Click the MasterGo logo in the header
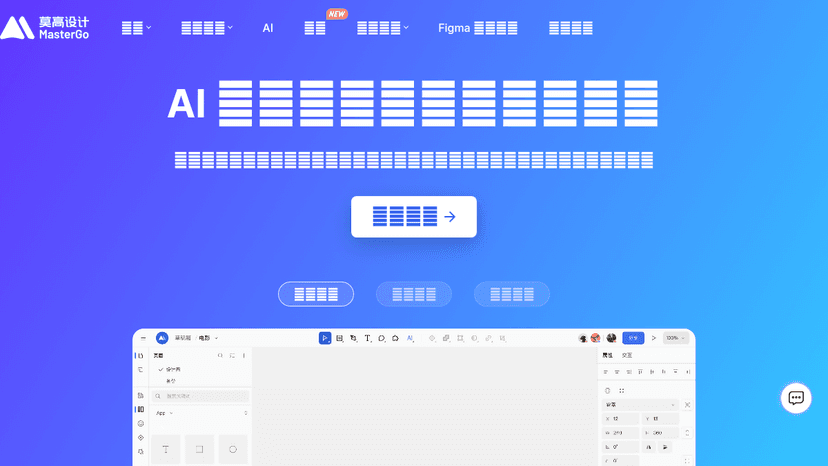This screenshot has width=828, height=466. tap(45, 27)
